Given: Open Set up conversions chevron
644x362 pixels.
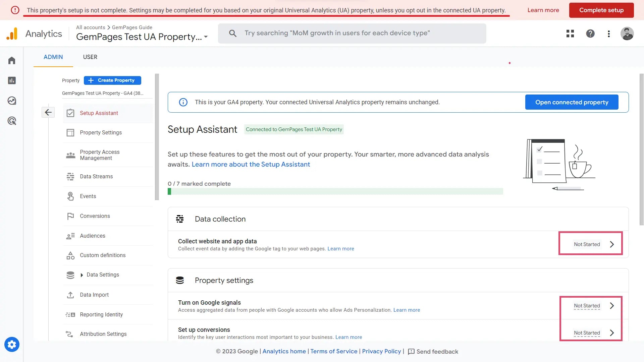Looking at the screenshot, I should (x=612, y=333).
